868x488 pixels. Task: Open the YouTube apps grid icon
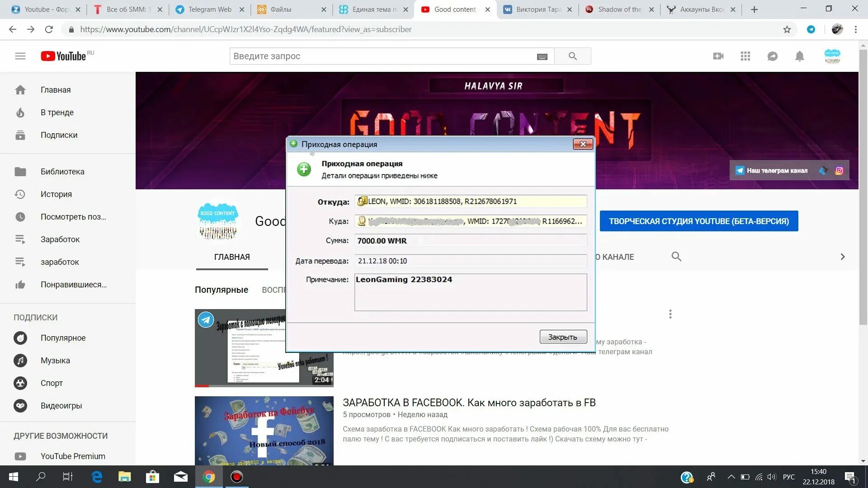(x=745, y=56)
